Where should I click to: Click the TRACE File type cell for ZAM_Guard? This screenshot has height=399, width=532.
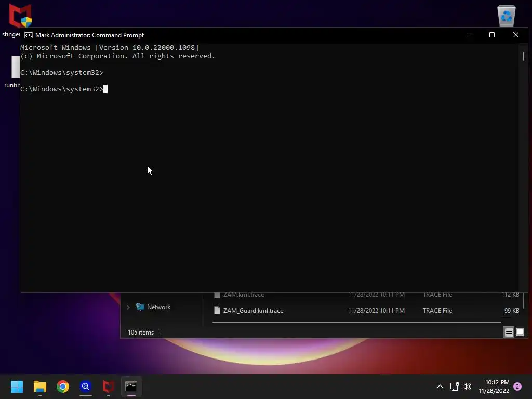click(437, 311)
